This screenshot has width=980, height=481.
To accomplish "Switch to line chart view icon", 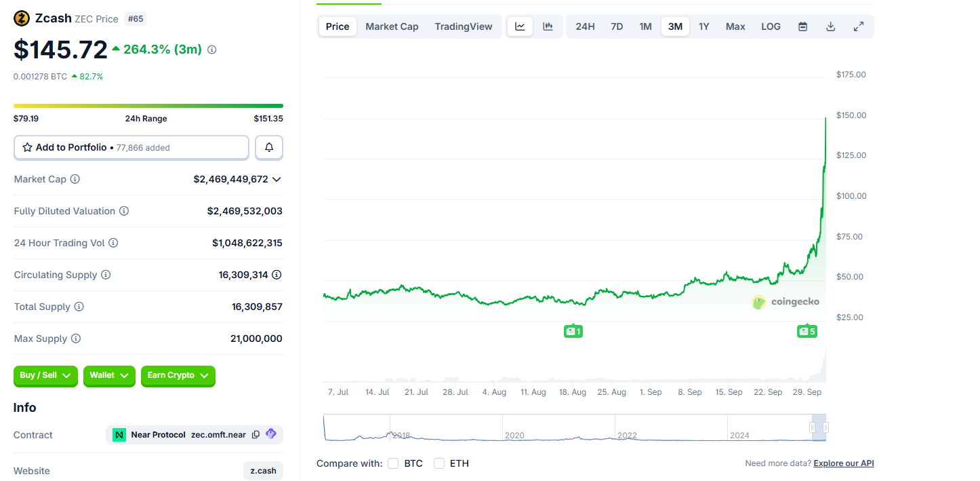I will pyautogui.click(x=520, y=26).
